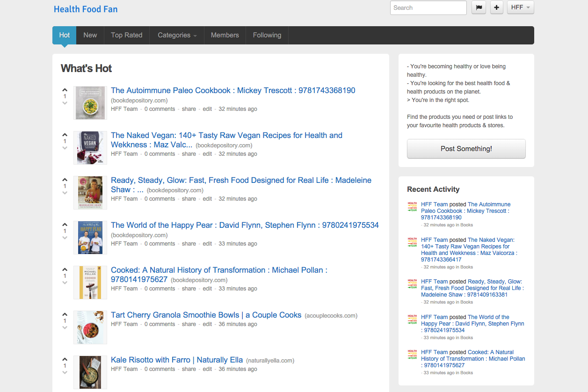The height and width of the screenshot is (392, 588).
Task: Click edit under Tart Cherry Granola post
Action: (x=207, y=324)
